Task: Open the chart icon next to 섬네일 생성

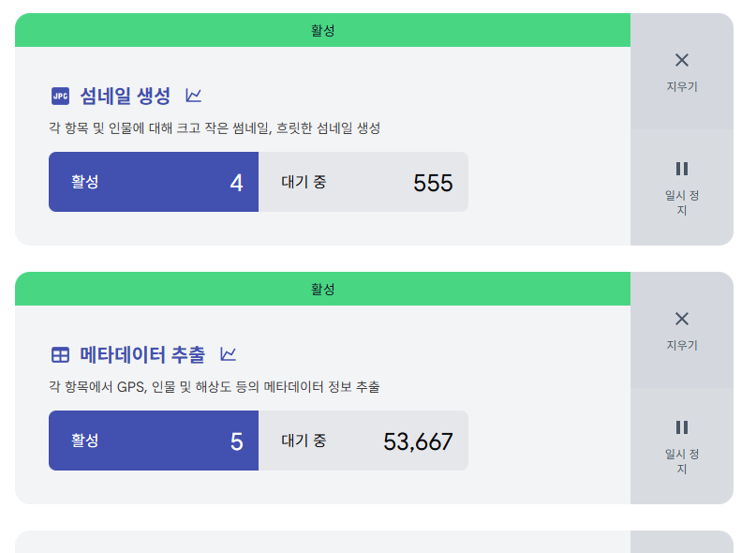Action: [193, 96]
